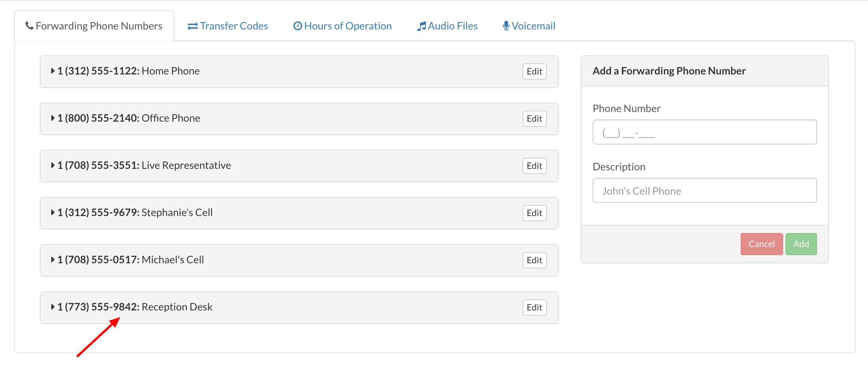This screenshot has height=365, width=868.
Task: Click the phone icon on Forwarding Phone Numbers tab
Action: [29, 25]
